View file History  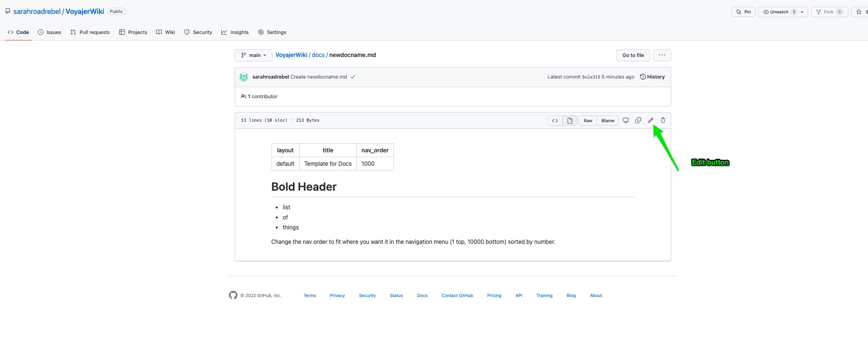(653, 77)
